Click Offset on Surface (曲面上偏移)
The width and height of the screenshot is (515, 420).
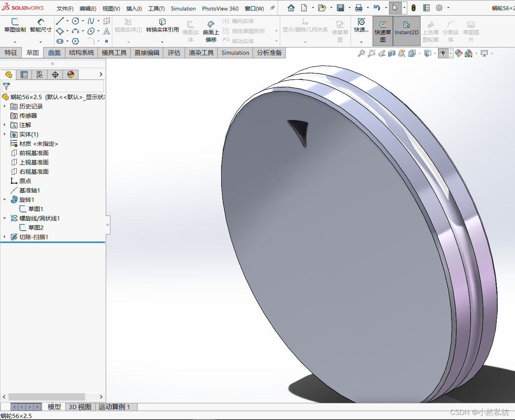click(x=211, y=31)
